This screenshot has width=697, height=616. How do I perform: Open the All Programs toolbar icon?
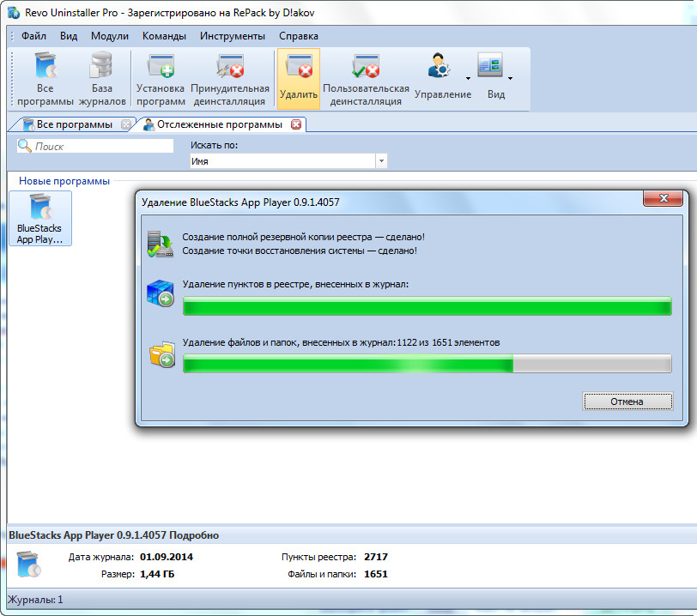coord(45,78)
